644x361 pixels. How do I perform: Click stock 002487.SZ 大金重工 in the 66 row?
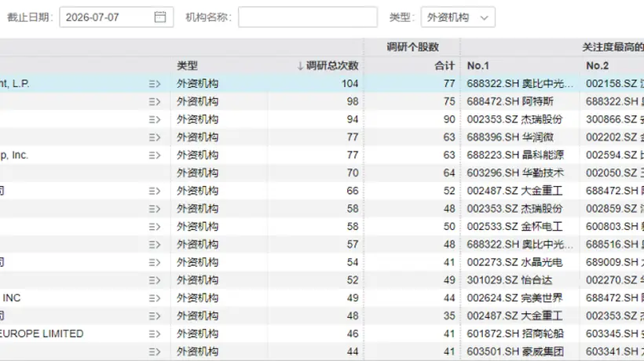(x=514, y=191)
